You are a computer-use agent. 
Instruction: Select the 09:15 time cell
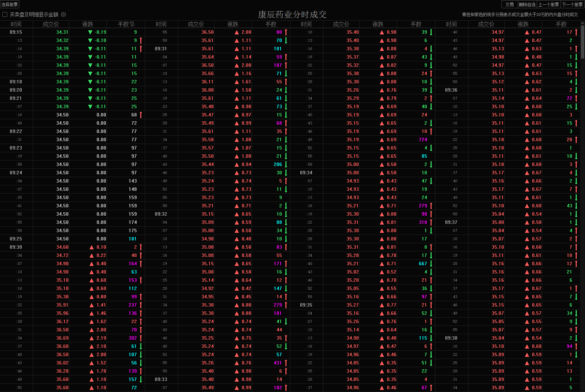tap(16, 32)
